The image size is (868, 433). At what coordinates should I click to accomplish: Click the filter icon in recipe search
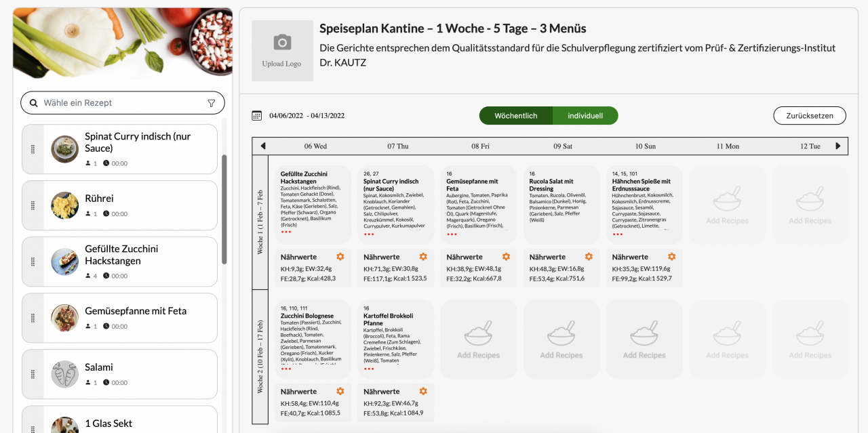[x=211, y=103]
